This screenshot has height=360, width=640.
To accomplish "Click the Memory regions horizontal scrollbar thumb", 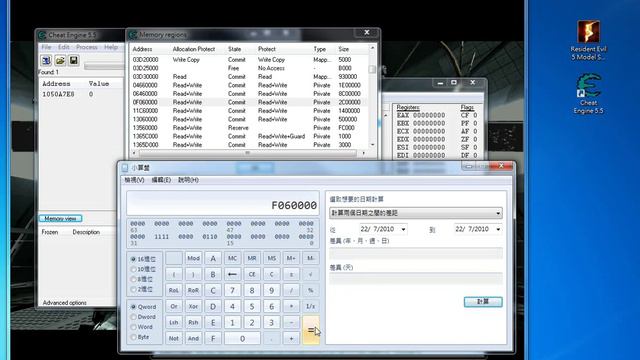I will click(247, 153).
